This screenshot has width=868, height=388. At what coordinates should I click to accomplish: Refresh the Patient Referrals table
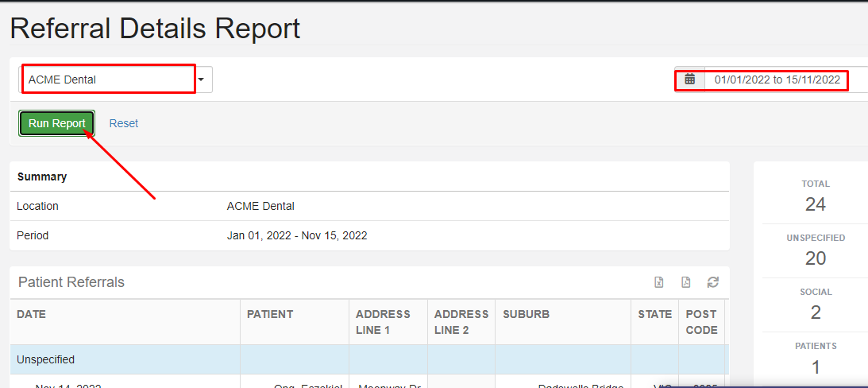click(713, 282)
